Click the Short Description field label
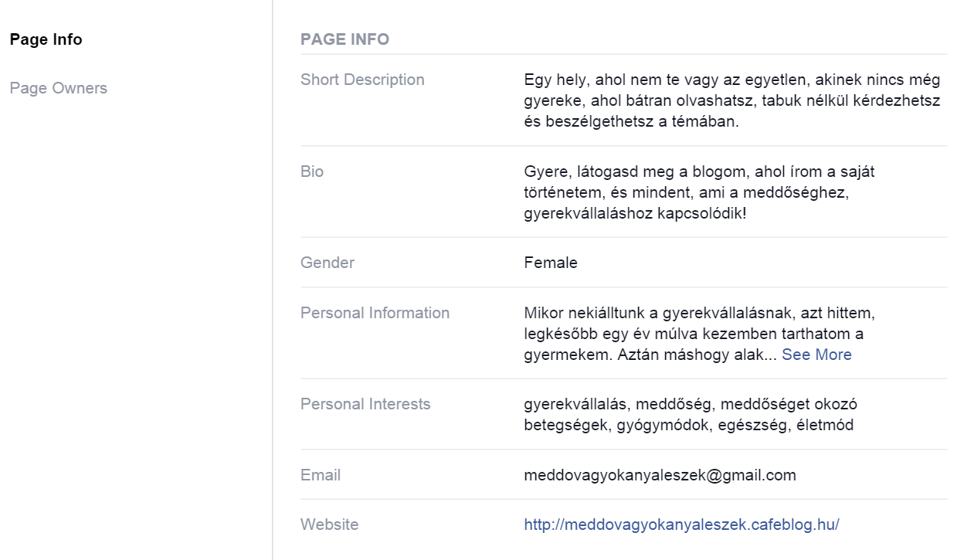Screen dimensions: 964x560 (x=362, y=80)
